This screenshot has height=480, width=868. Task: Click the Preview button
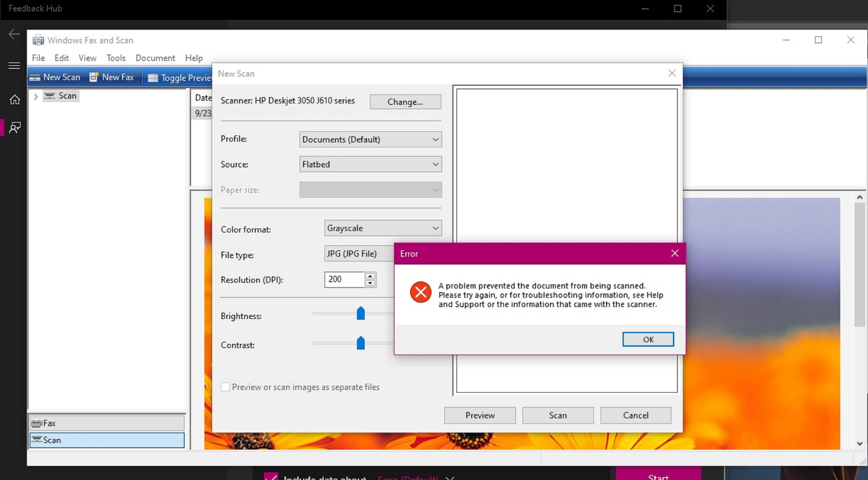click(480, 415)
